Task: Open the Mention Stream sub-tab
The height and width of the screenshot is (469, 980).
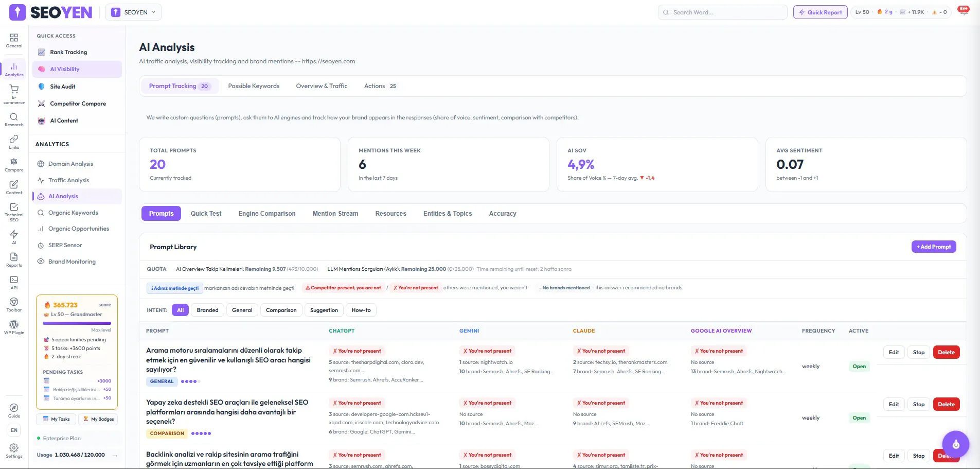Action: pyautogui.click(x=335, y=214)
